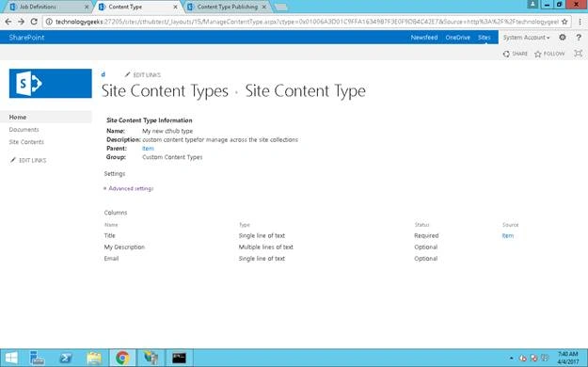Open a new browser tab
The width and height of the screenshot is (588, 367).
click(x=280, y=7)
